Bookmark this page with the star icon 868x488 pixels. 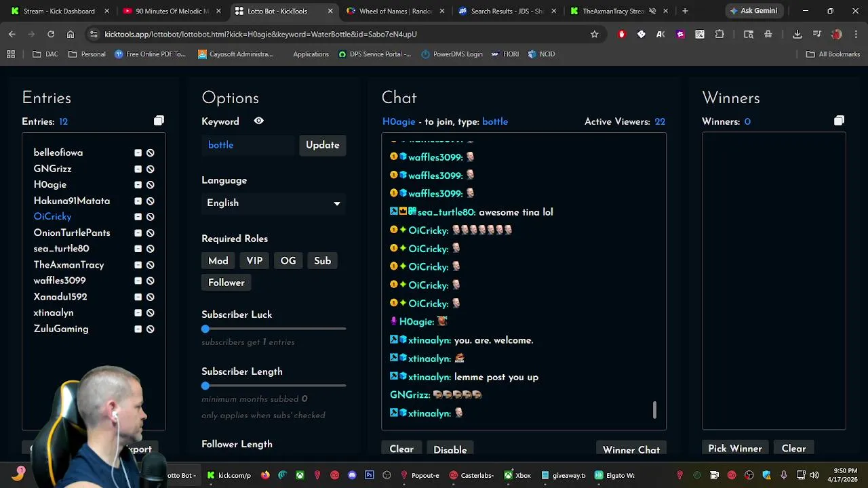click(595, 34)
